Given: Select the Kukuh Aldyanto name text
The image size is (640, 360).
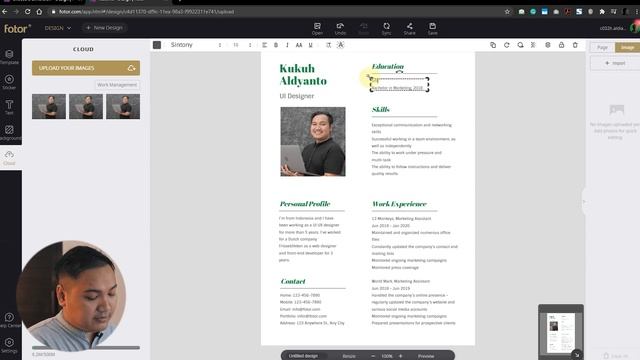Looking at the screenshot, I should pos(303,74).
